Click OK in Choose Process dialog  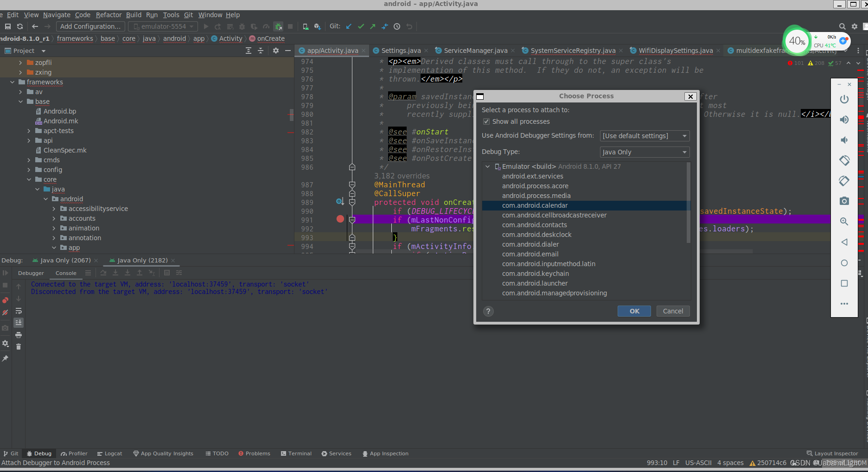pyautogui.click(x=634, y=311)
